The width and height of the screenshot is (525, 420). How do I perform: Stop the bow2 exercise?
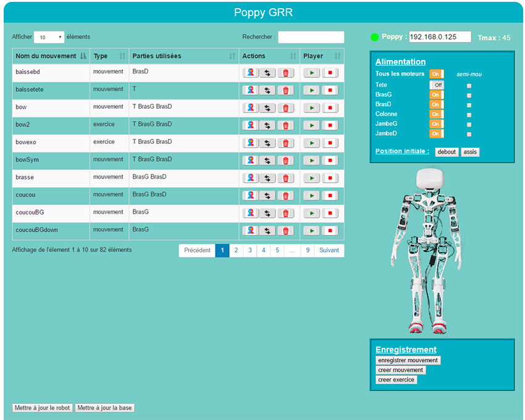point(330,125)
